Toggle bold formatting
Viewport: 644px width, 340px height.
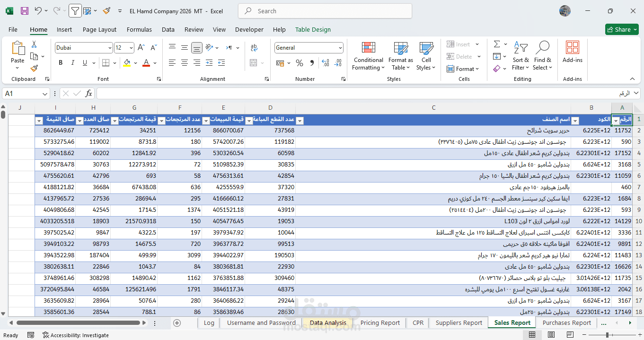[61, 63]
